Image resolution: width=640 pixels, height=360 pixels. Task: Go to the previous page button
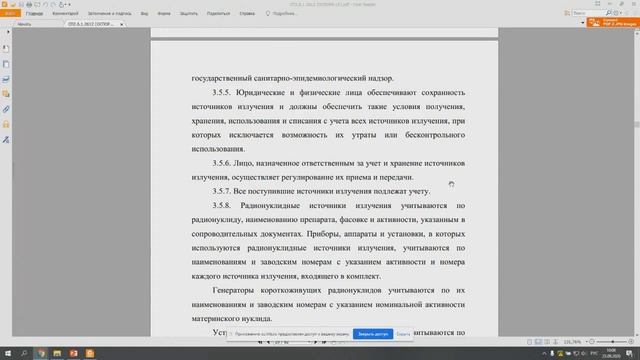268,342
